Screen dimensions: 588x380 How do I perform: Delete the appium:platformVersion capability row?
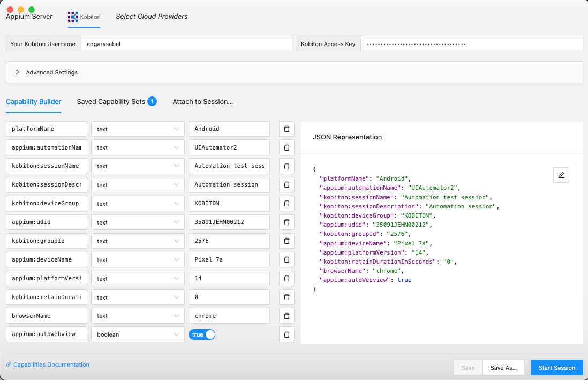point(287,278)
